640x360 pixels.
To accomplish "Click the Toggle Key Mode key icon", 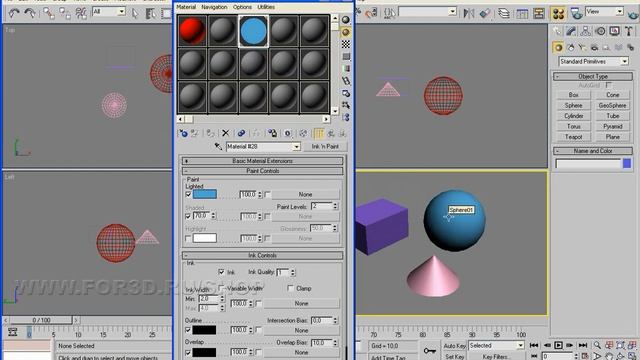I will pos(429,350).
